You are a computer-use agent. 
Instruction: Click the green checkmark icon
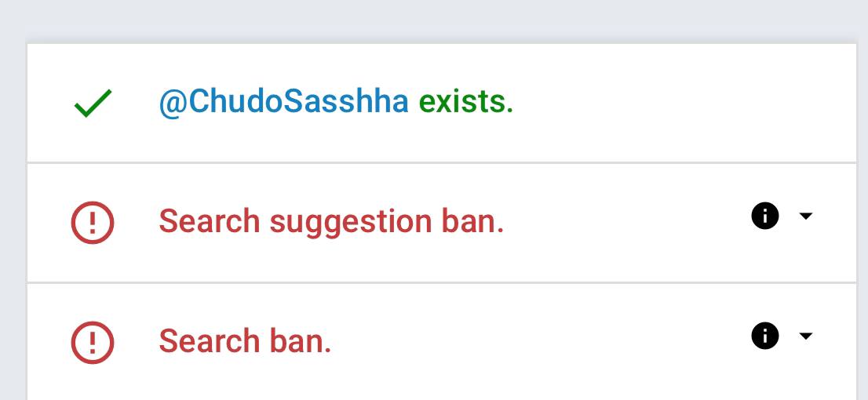[x=93, y=104]
